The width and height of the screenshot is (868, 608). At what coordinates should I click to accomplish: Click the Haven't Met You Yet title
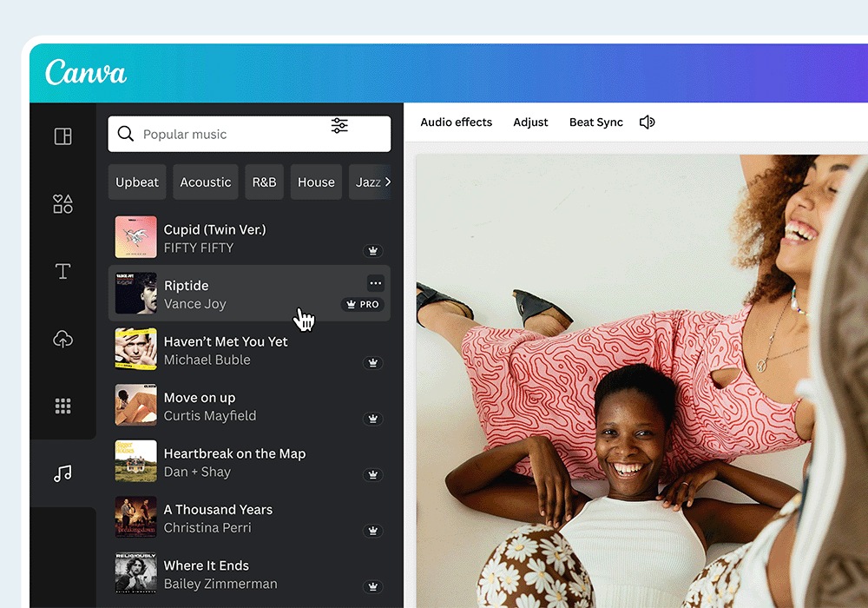(226, 341)
